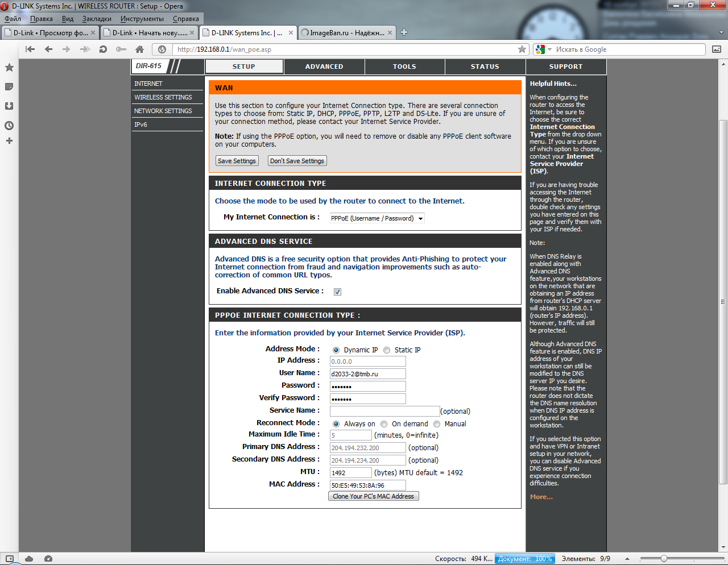Click the Password field in PPPoE section
This screenshot has height=565, width=728.
(x=368, y=387)
